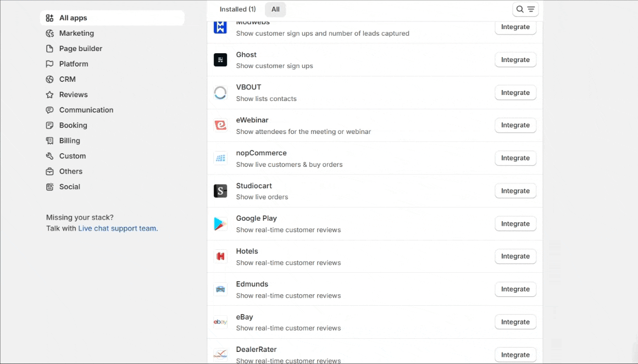Image resolution: width=638 pixels, height=364 pixels.
Task: Click the eWebinar app logo
Action: click(220, 125)
